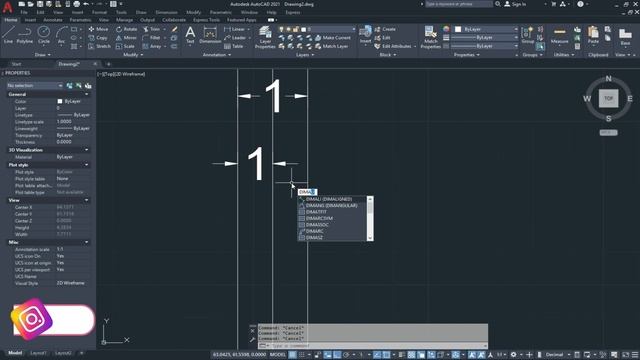Click the Array tool
Viewport: 640px width, 360px height.
pyautogui.click(x=152, y=46)
